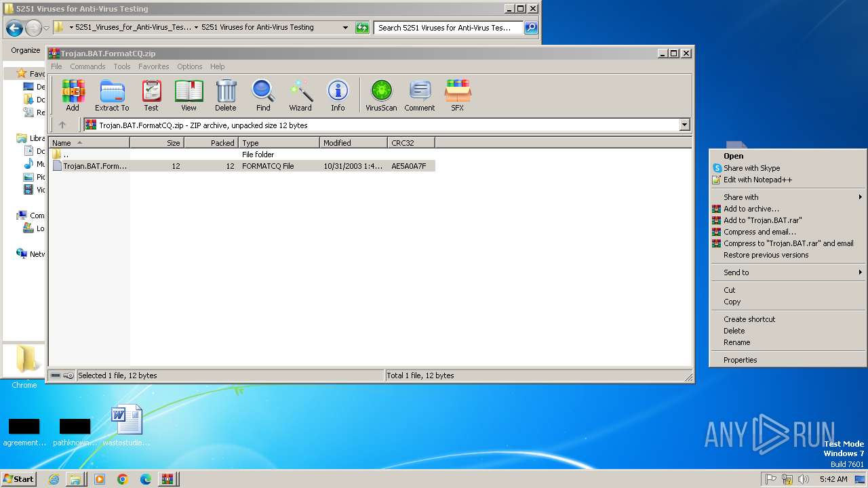Open the Commands menu
Screen dimensions: 868x488
87,66
